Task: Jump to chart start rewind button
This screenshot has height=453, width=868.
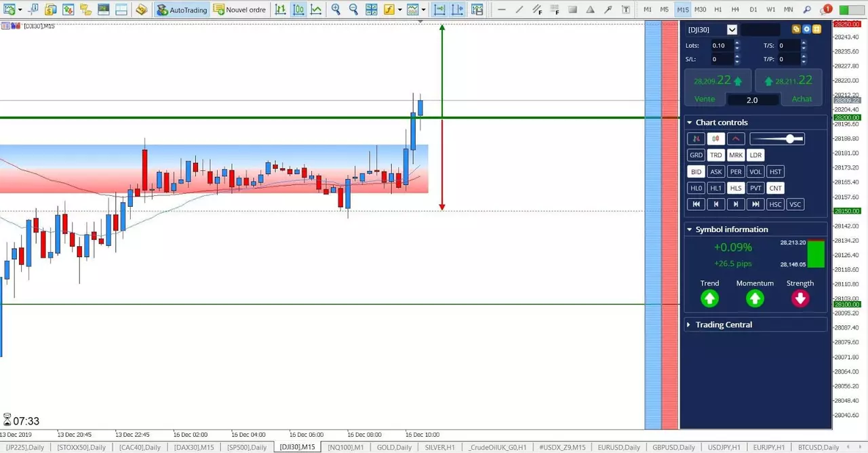Action: (x=696, y=205)
